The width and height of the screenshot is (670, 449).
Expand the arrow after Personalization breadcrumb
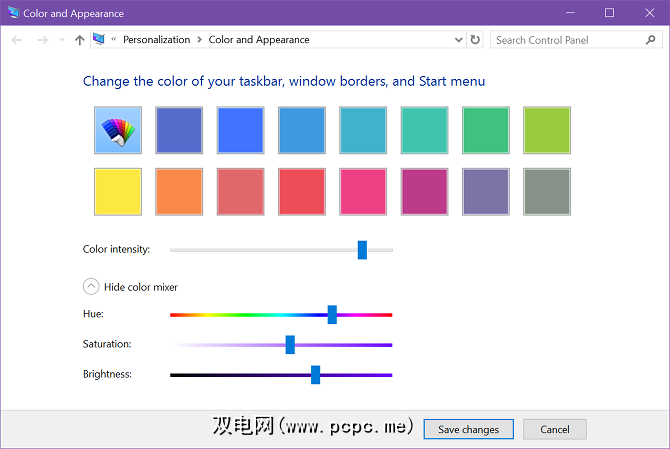click(x=200, y=40)
